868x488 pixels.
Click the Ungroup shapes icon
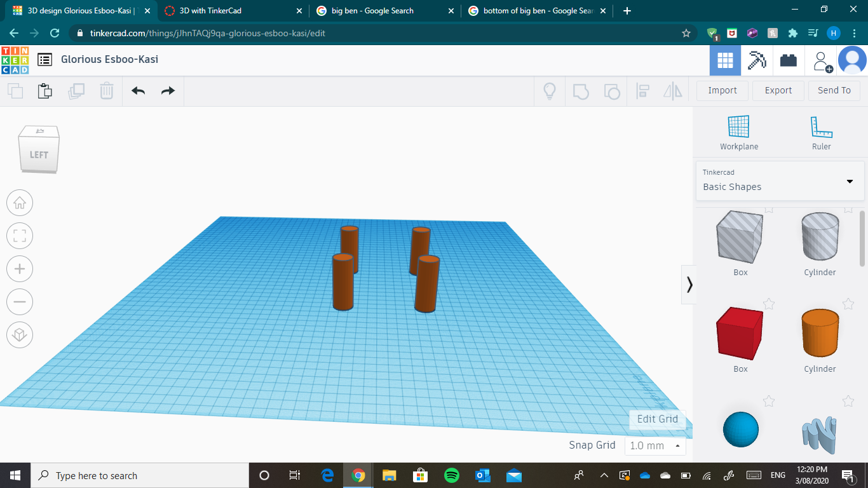pos(611,91)
